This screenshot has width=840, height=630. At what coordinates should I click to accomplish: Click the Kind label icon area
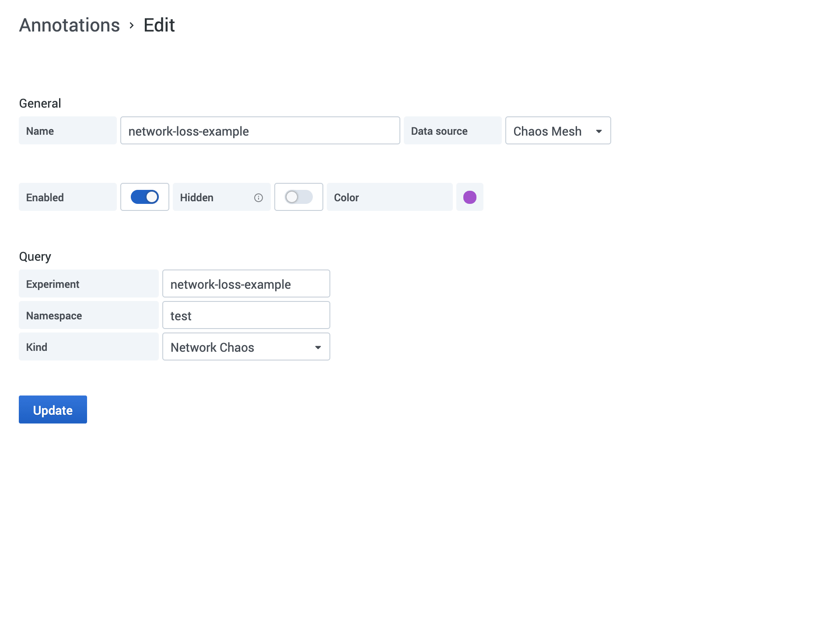coord(89,347)
